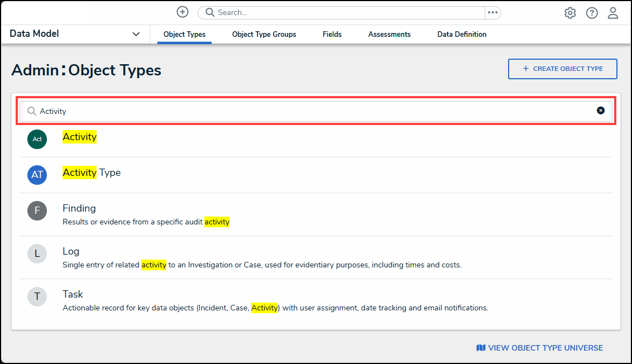Click the Create Object Type button
Viewport: 632px width, 364px height.
562,69
